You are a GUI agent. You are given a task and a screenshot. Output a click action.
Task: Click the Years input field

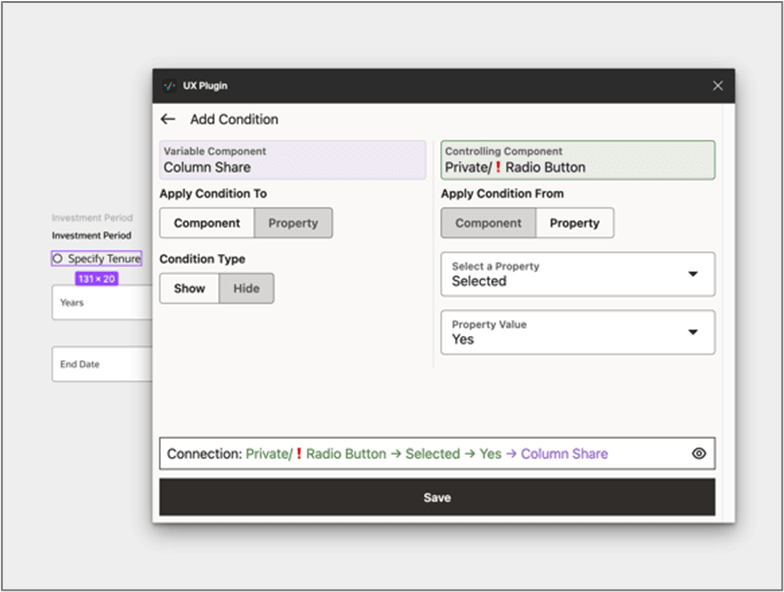pos(102,302)
